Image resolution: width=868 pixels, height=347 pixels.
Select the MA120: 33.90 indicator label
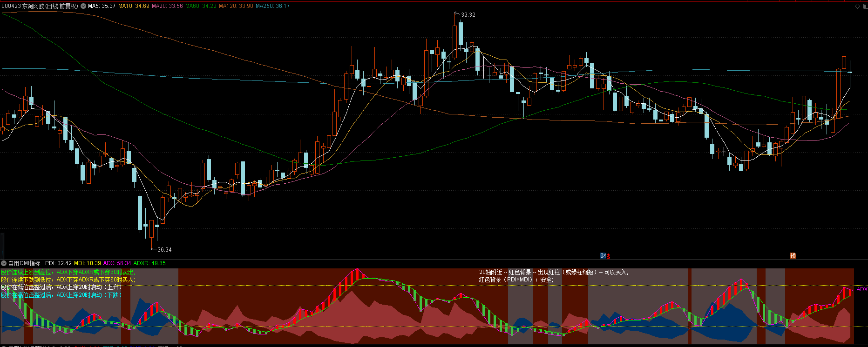click(x=236, y=6)
